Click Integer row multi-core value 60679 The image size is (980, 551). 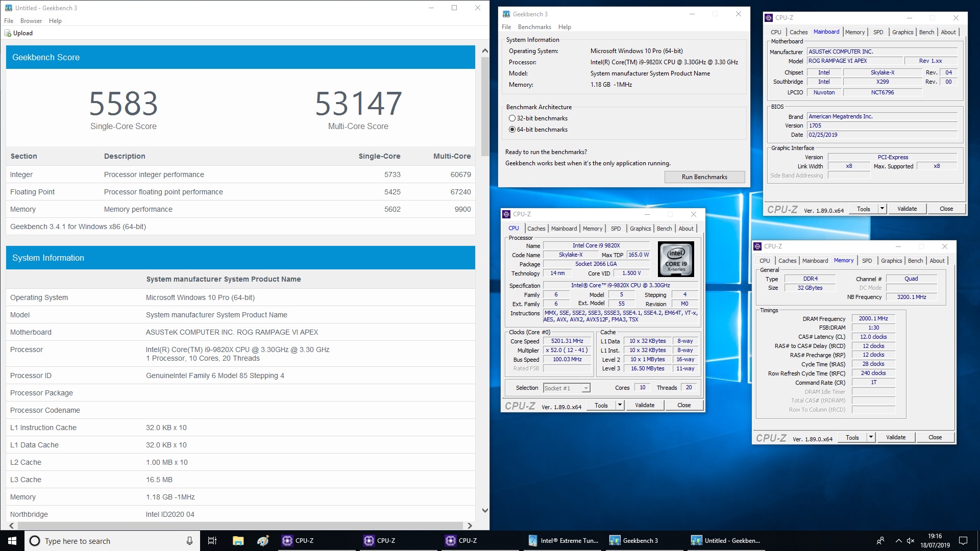[460, 174]
